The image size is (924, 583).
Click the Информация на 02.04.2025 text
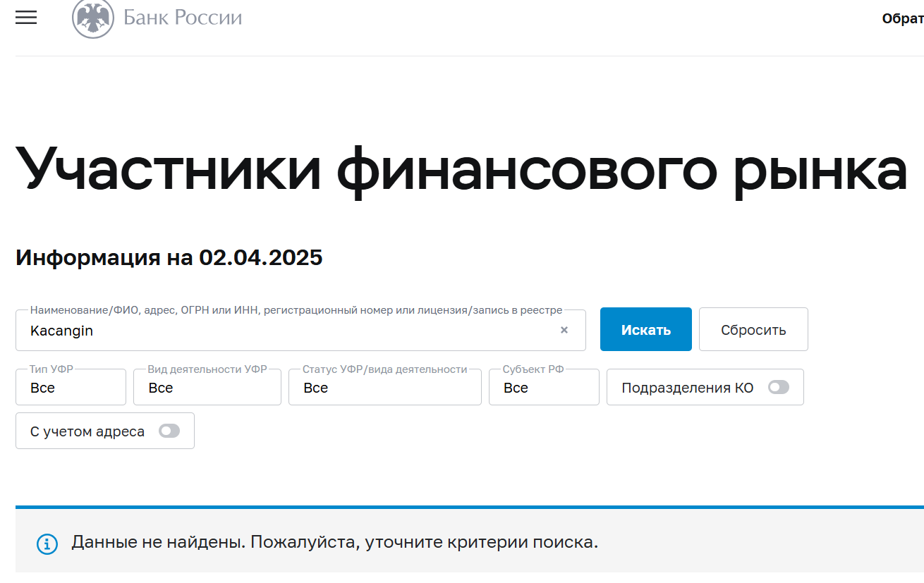point(169,257)
